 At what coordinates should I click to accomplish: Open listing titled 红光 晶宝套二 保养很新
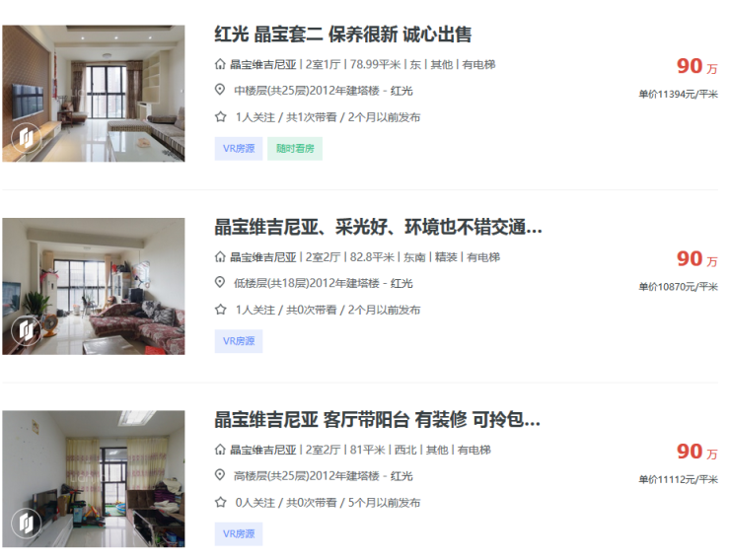(x=342, y=35)
